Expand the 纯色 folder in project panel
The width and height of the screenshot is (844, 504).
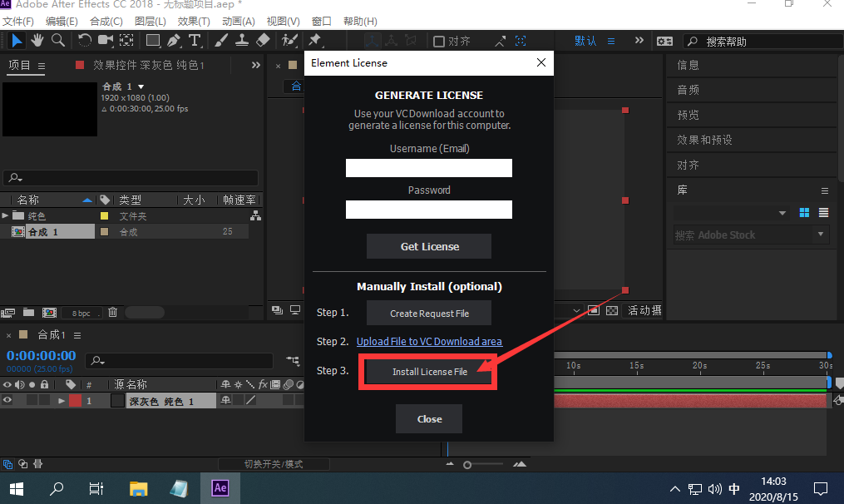tap(5, 215)
